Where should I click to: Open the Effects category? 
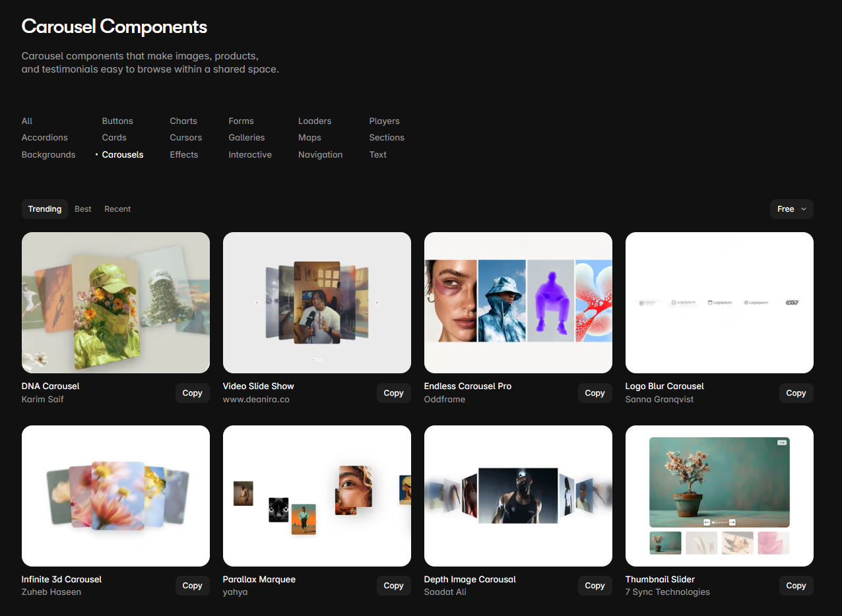point(184,155)
